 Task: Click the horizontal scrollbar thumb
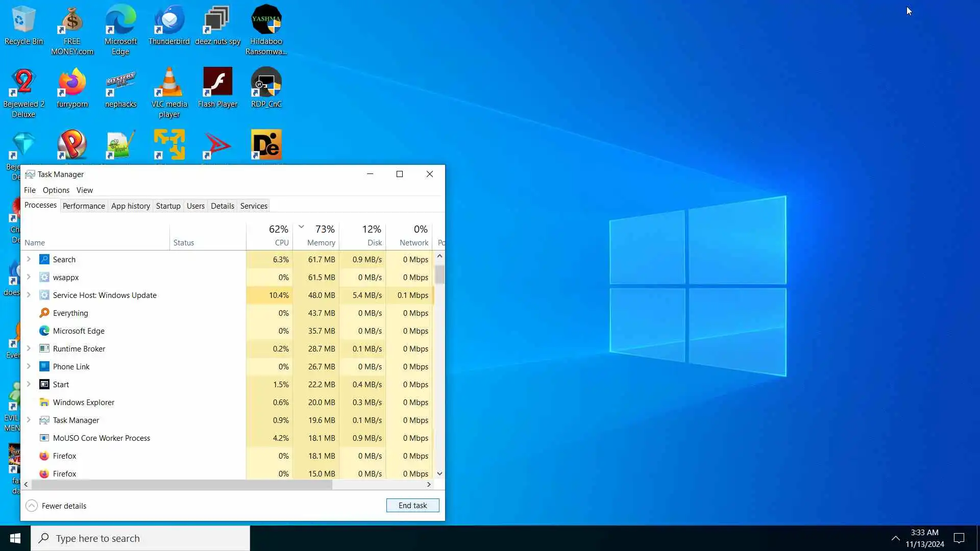coord(181,484)
